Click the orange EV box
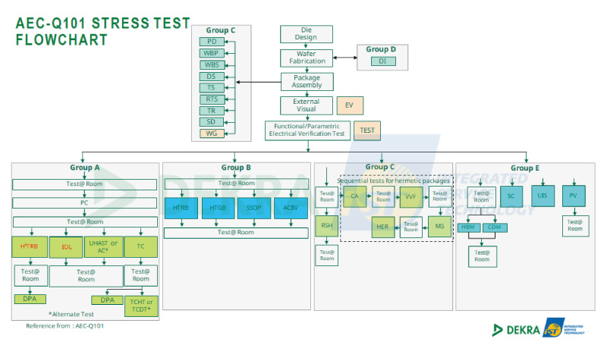Image resolution: width=607 pixels, height=364 pixels. coord(349,106)
